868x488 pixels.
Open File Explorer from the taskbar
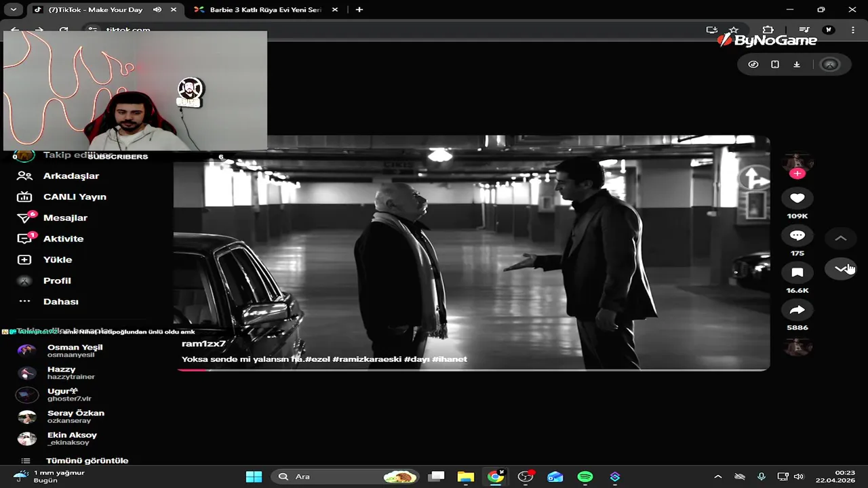pos(465,476)
